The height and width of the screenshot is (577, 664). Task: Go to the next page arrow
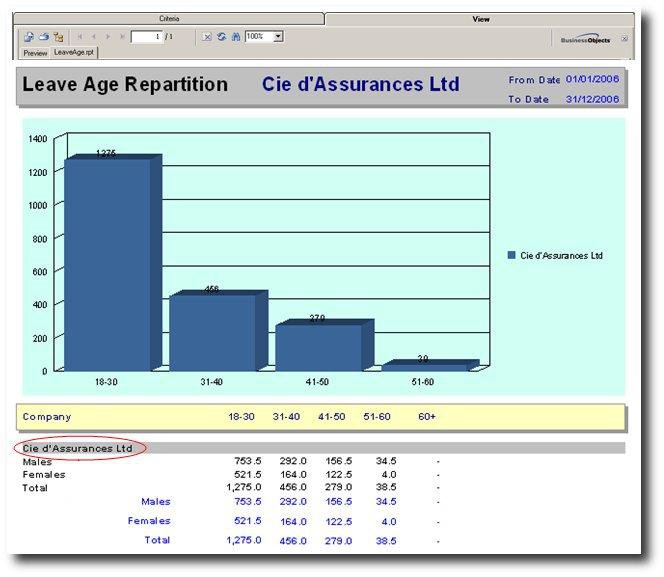[x=109, y=37]
